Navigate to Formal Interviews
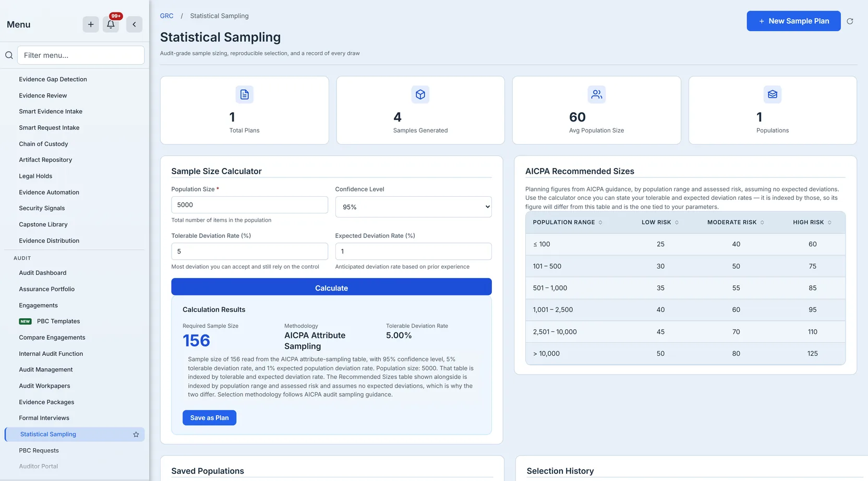868x481 pixels. 44,418
